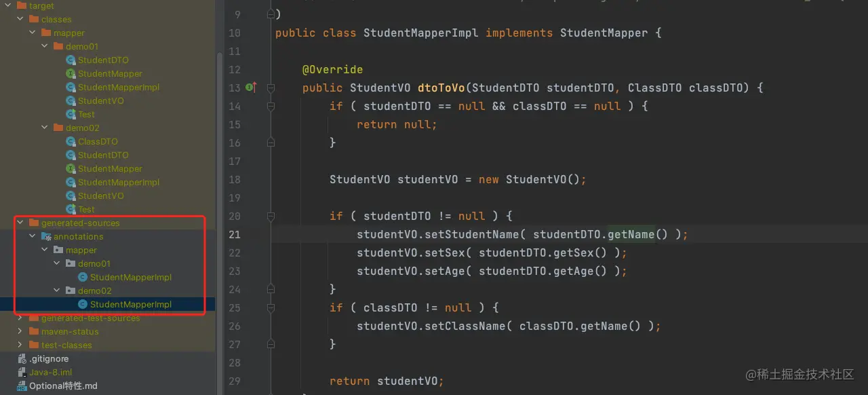Collapse the classes folder chevron

[x=20, y=19]
